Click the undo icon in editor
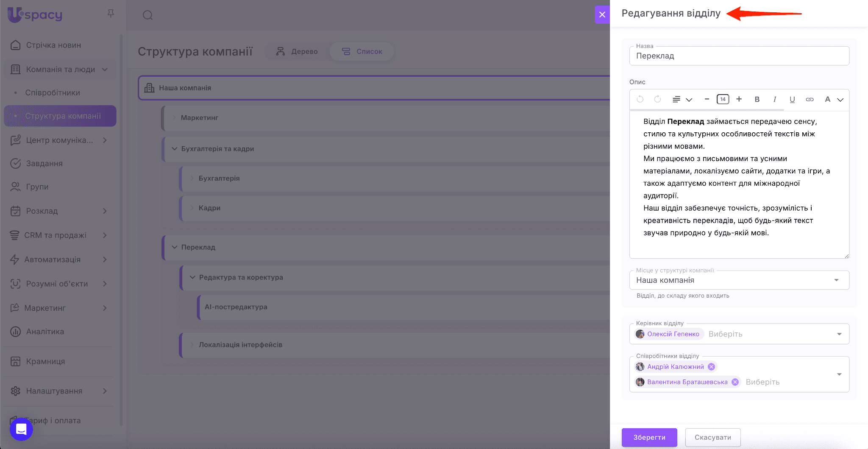The width and height of the screenshot is (868, 449). point(640,99)
